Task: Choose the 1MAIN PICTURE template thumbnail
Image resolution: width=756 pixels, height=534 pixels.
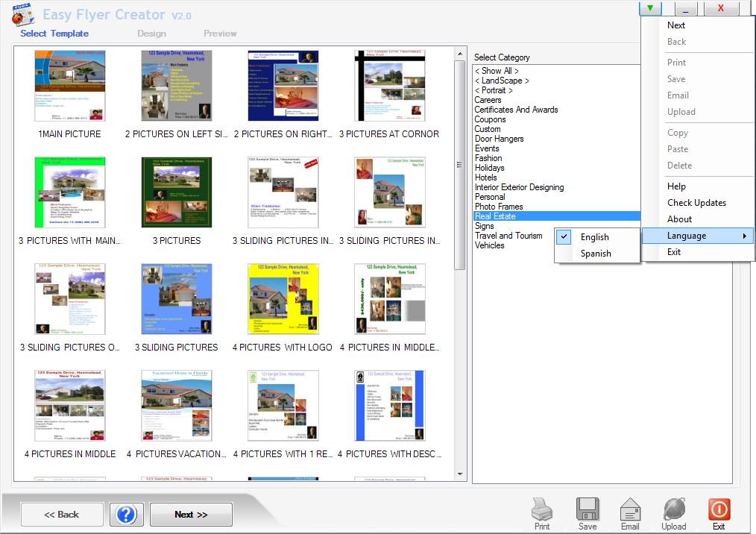Action: (69, 86)
